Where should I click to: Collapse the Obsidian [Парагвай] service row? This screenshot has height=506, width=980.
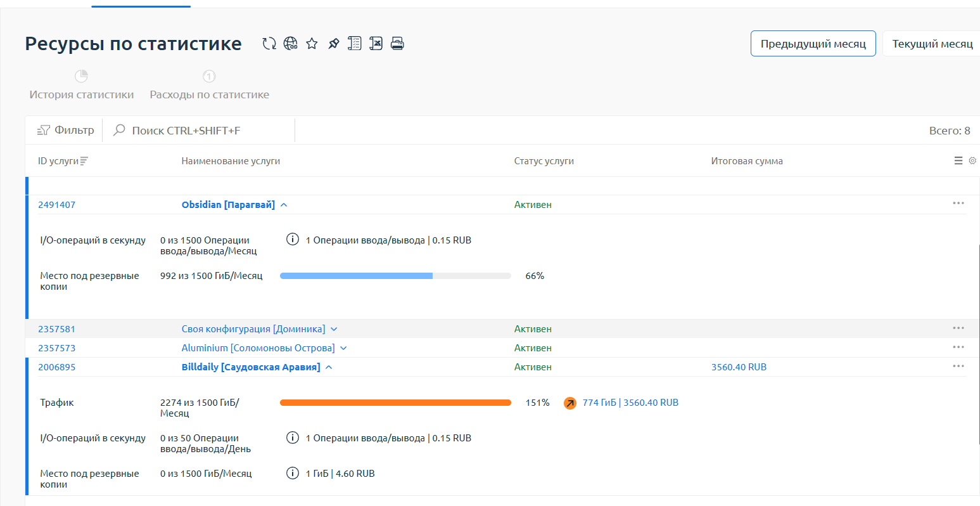point(284,205)
